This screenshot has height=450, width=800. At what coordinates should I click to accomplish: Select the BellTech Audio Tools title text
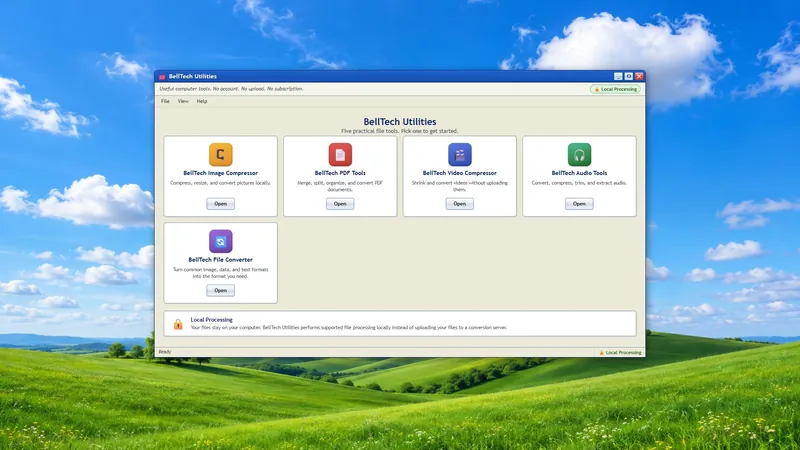pyautogui.click(x=579, y=173)
